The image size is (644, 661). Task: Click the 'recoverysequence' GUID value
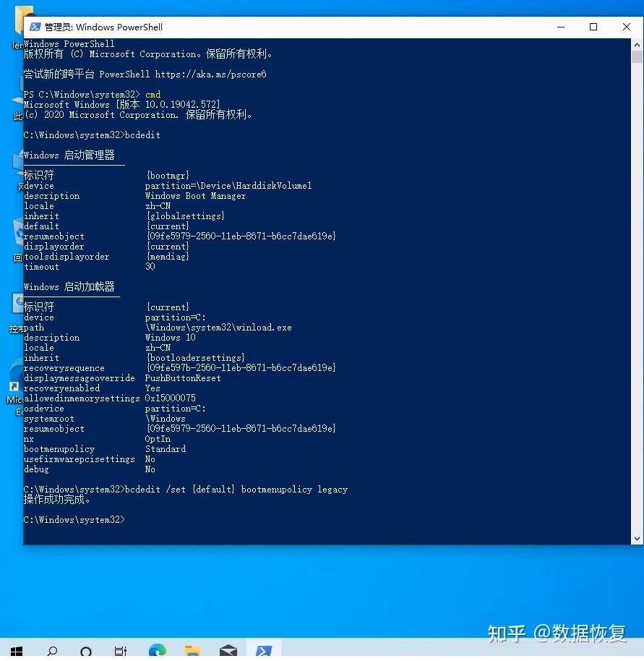click(241, 368)
